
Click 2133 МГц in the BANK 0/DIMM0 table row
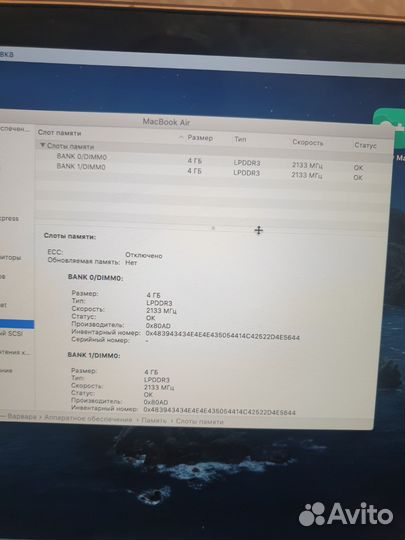point(307,166)
